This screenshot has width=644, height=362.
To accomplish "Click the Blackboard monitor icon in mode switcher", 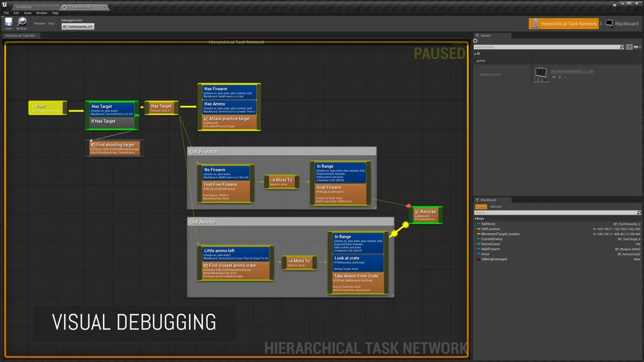I will click(609, 24).
